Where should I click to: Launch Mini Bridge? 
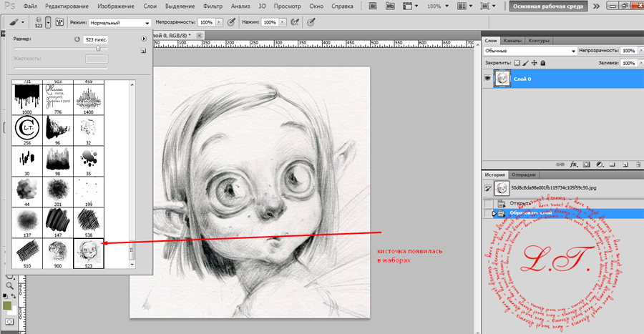390,6
